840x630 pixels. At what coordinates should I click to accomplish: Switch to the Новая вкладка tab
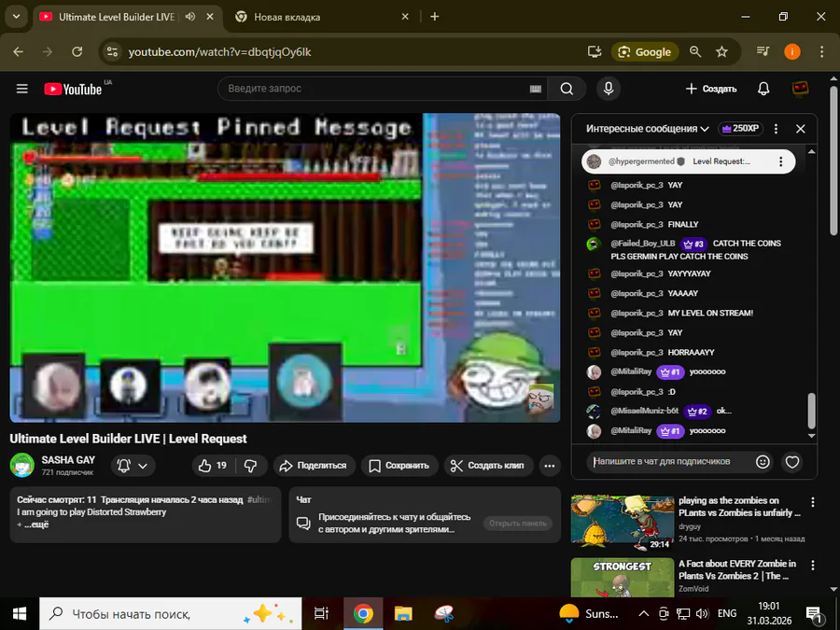tap(321, 17)
